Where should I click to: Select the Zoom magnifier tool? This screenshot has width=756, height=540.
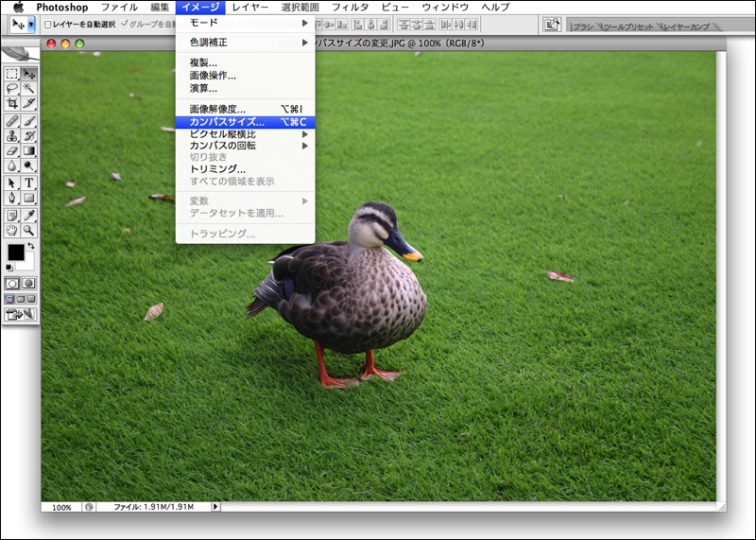coord(29,230)
